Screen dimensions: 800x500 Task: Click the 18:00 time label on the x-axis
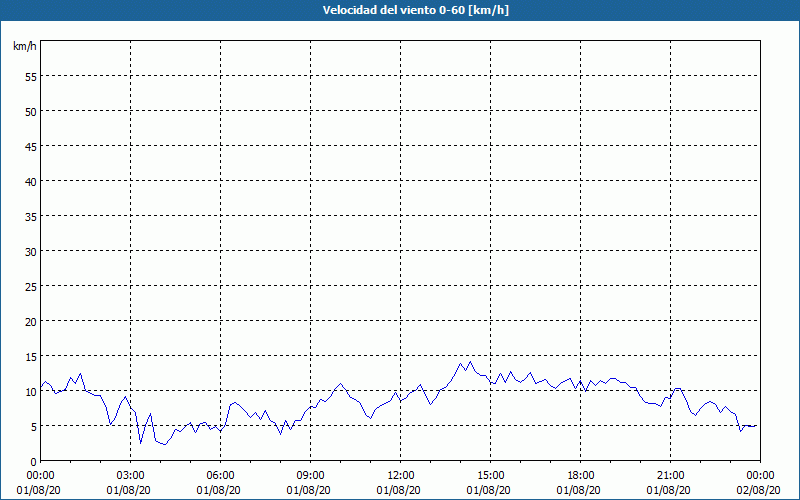click(x=581, y=476)
